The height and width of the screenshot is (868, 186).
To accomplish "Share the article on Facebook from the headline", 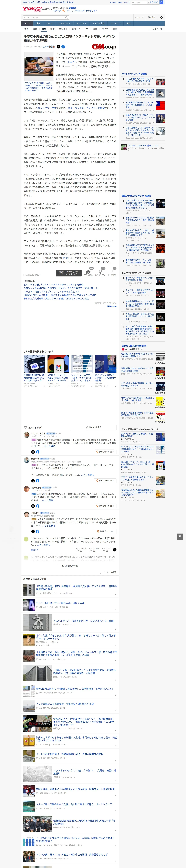I will pyautogui.click(x=63, y=47).
